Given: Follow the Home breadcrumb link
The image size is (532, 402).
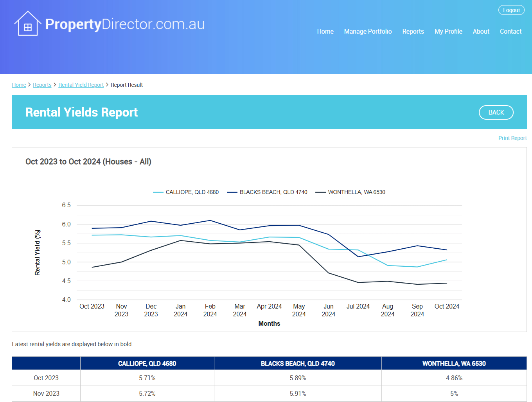Looking at the screenshot, I should pos(19,85).
